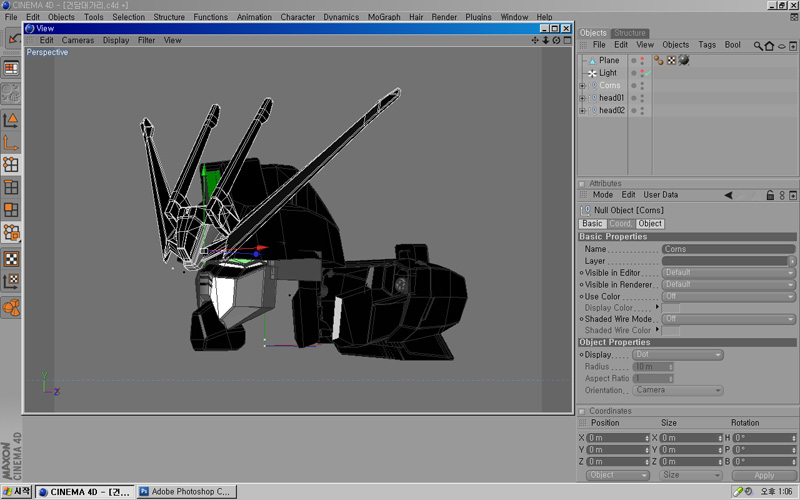This screenshot has height=500, width=800.
Task: Open the Object coordinate mode dropdown
Action: pyautogui.click(x=617, y=476)
